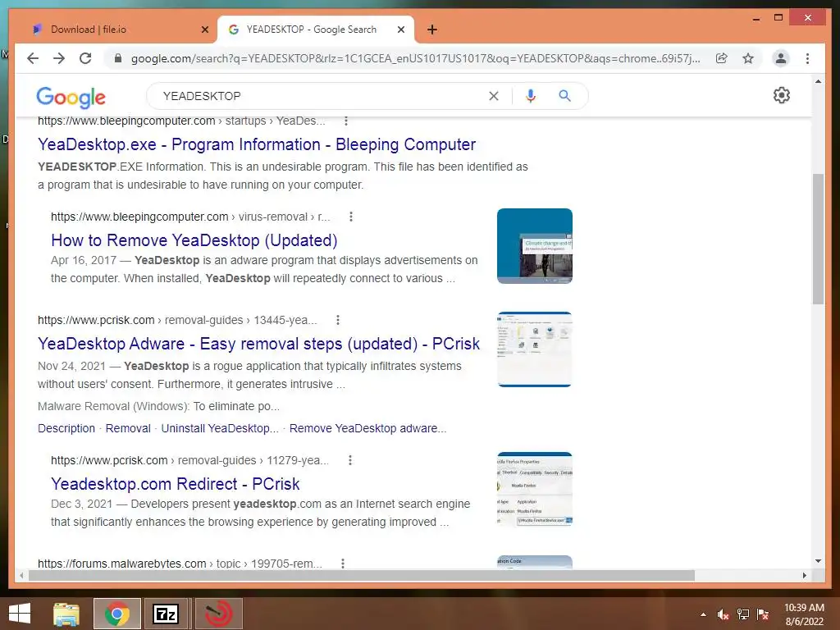
Task: Go forward to the next page
Action: point(59,58)
